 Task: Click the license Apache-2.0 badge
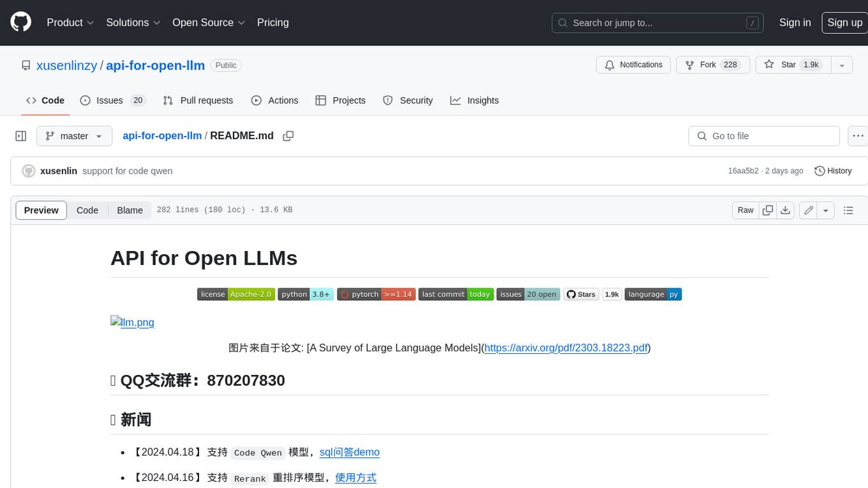pos(236,294)
